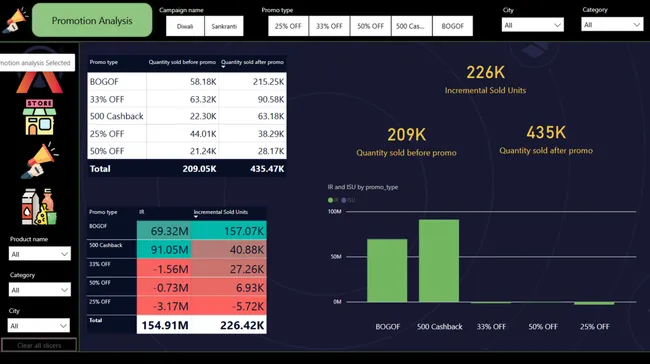Expand the top City dropdown
This screenshot has height=364, width=650.
tap(532, 25)
